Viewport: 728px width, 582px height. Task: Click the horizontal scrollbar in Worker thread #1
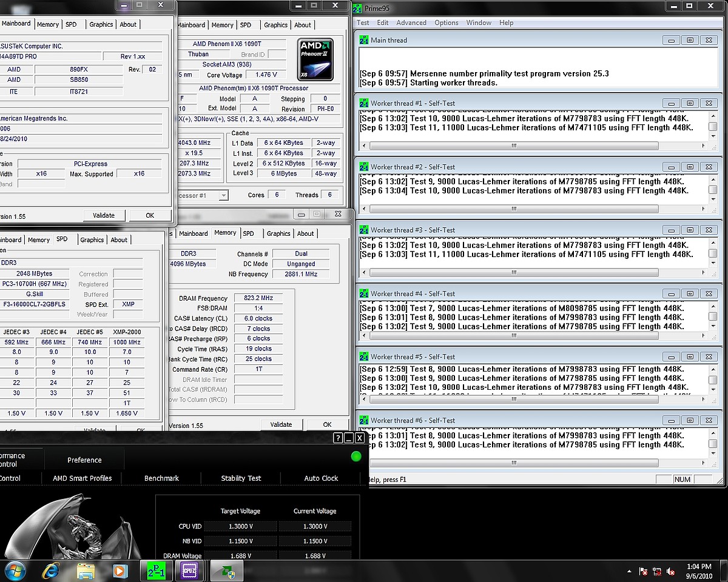(514, 145)
